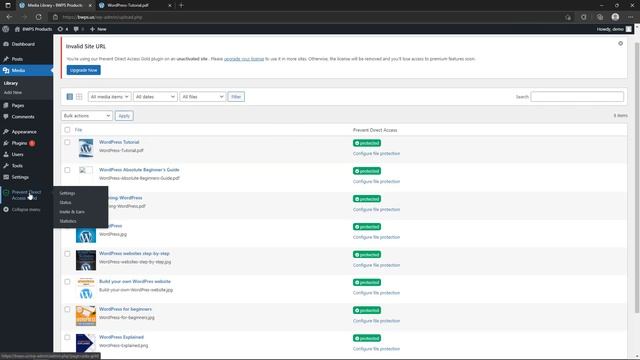Viewport: 640px width, 360px height.
Task: Configure file protection for WordPress Explained
Action: [x=376, y=349]
